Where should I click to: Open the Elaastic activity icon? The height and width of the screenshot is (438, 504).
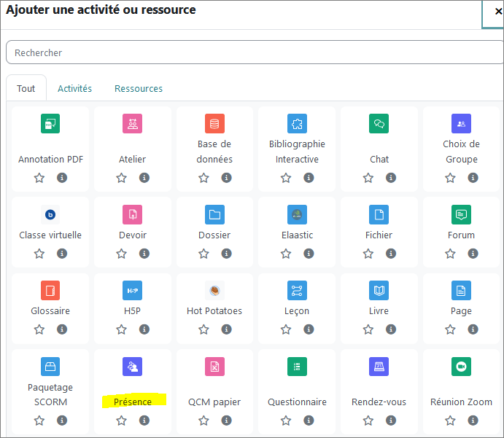(x=297, y=214)
